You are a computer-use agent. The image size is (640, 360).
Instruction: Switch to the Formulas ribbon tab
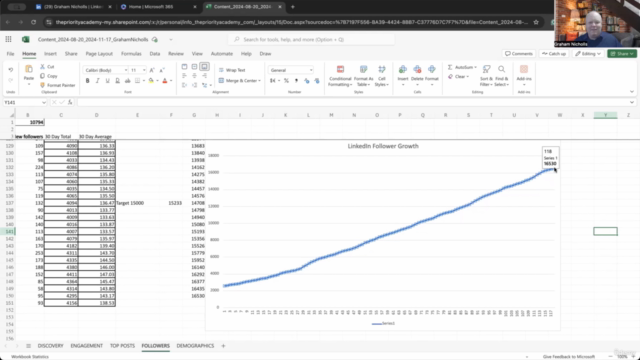131,53
